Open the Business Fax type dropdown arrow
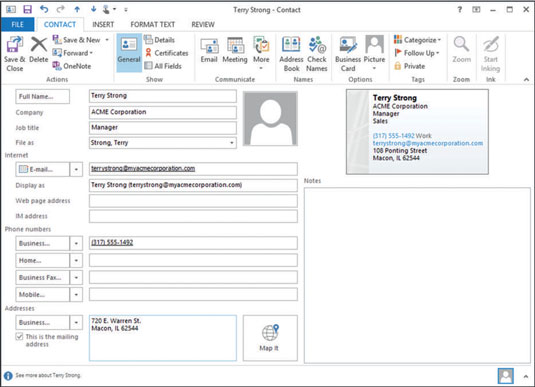The width and height of the screenshot is (535, 387). [x=76, y=277]
